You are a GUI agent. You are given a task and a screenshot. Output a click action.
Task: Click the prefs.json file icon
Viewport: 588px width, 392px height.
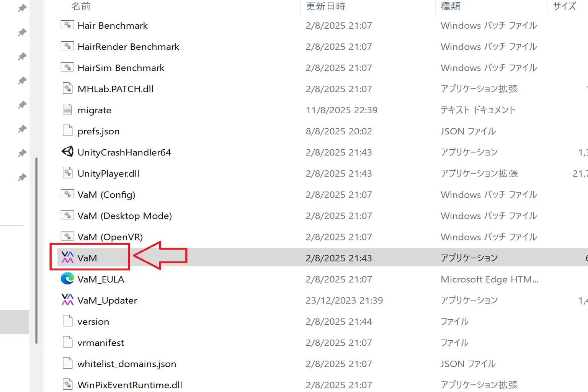67,131
